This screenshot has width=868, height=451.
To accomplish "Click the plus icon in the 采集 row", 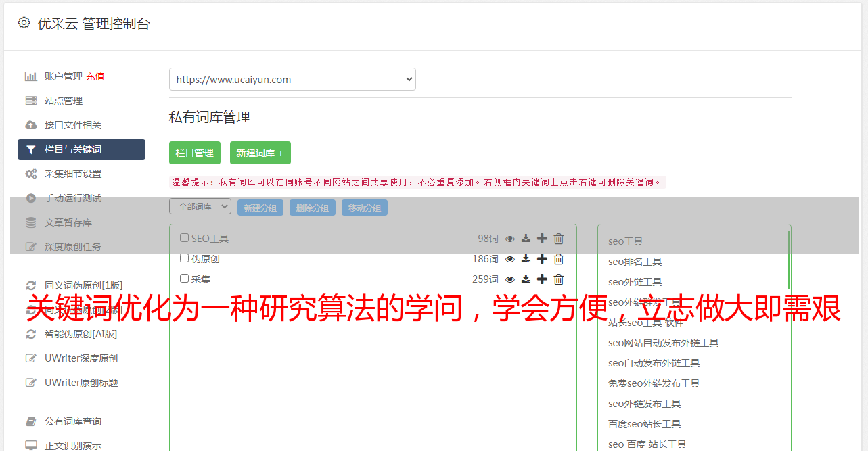I will tap(542, 279).
